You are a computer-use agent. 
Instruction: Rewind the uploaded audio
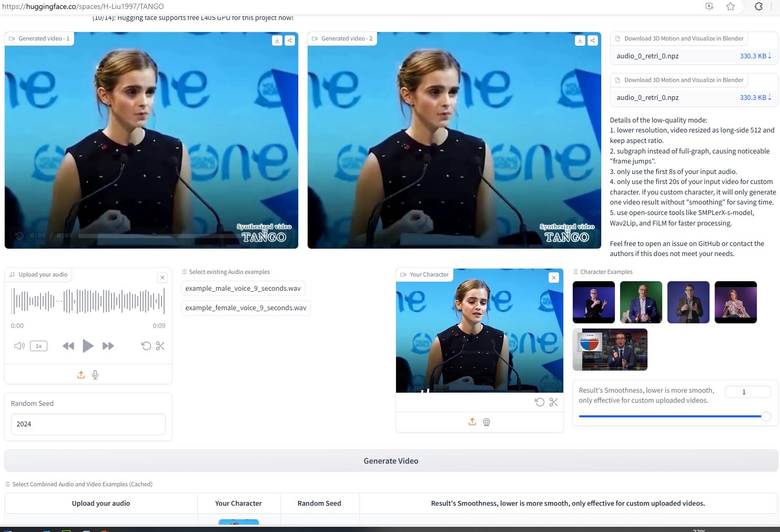pyautogui.click(x=68, y=346)
